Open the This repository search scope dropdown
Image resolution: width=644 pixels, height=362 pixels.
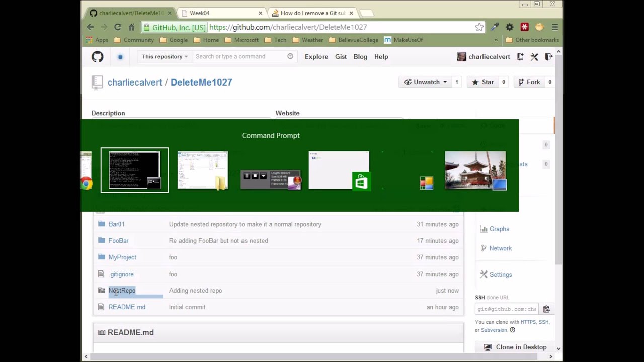click(x=165, y=57)
